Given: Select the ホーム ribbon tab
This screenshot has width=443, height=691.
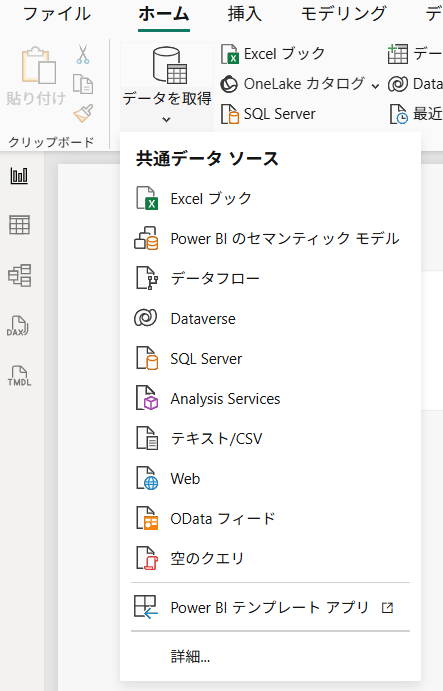Looking at the screenshot, I should pyautogui.click(x=164, y=14).
